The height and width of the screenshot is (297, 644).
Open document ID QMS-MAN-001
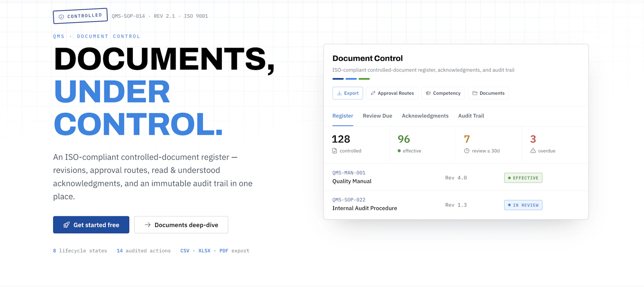tap(349, 173)
